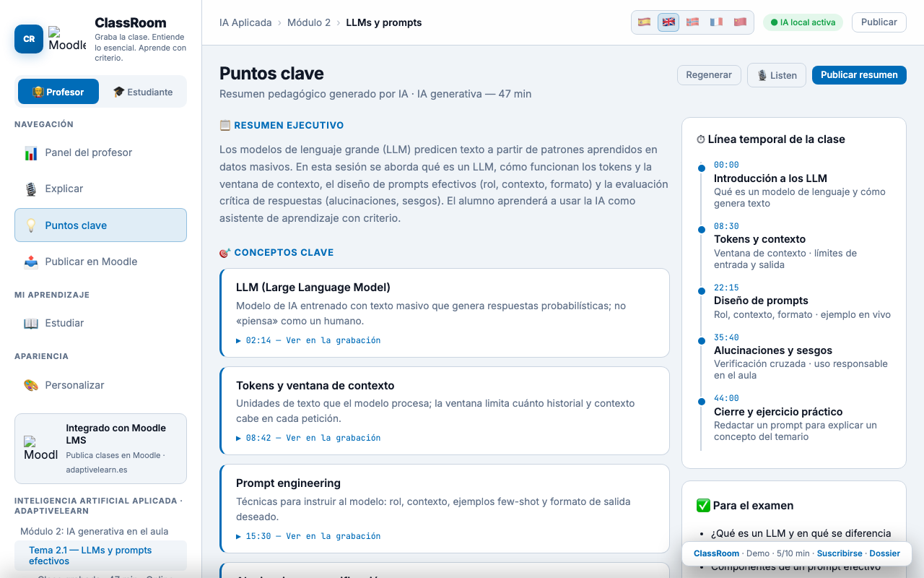Image resolution: width=924 pixels, height=578 pixels.
Task: Choose the Norwegian flag language
Action: point(692,22)
